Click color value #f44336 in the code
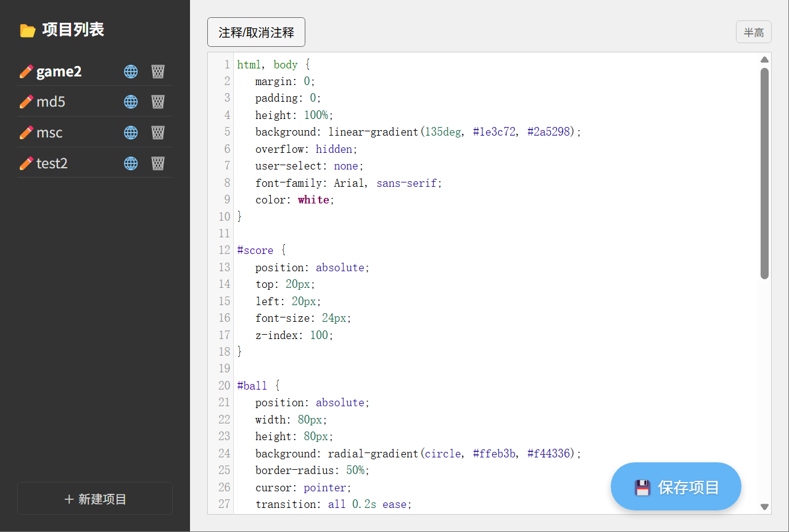 click(549, 454)
